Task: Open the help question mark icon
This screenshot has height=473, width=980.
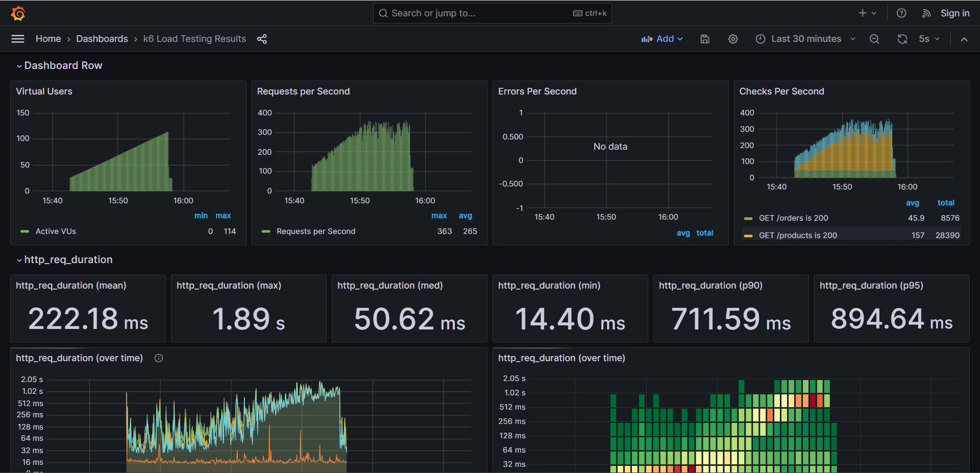Action: point(901,13)
